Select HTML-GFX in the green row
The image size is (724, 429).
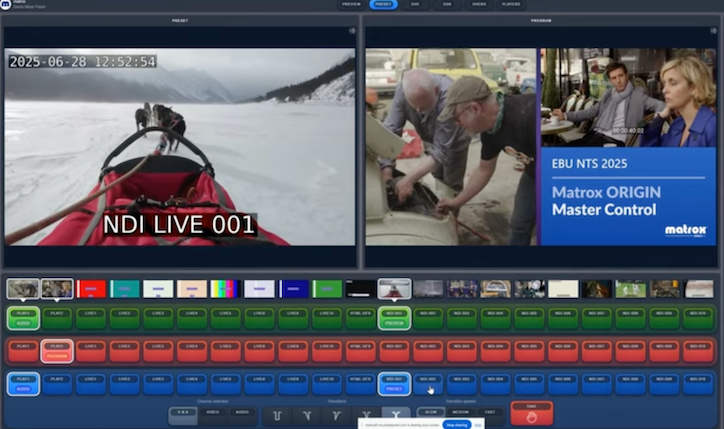pos(361,318)
